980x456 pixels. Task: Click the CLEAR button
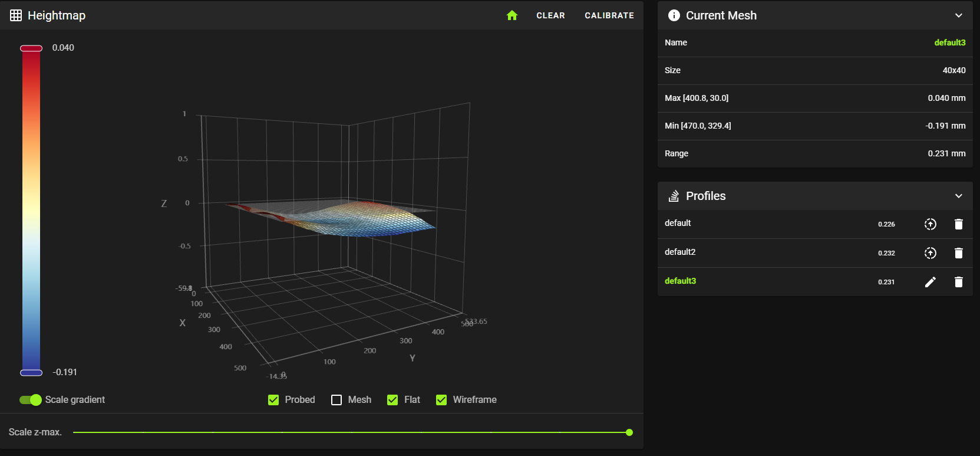(550, 15)
